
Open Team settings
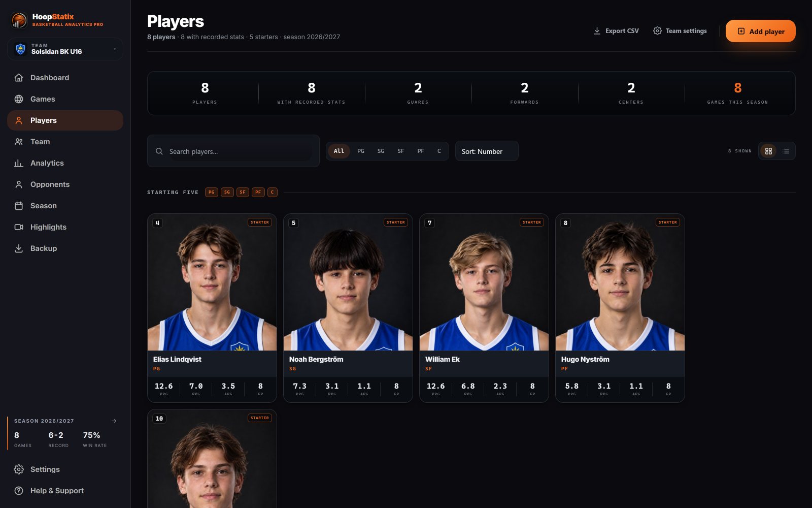click(x=680, y=31)
